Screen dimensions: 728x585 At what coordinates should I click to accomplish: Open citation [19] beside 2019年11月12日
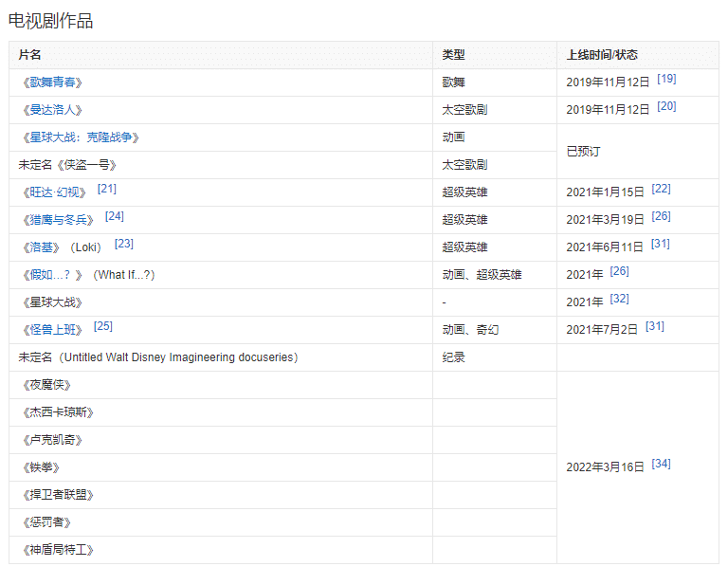(x=666, y=79)
